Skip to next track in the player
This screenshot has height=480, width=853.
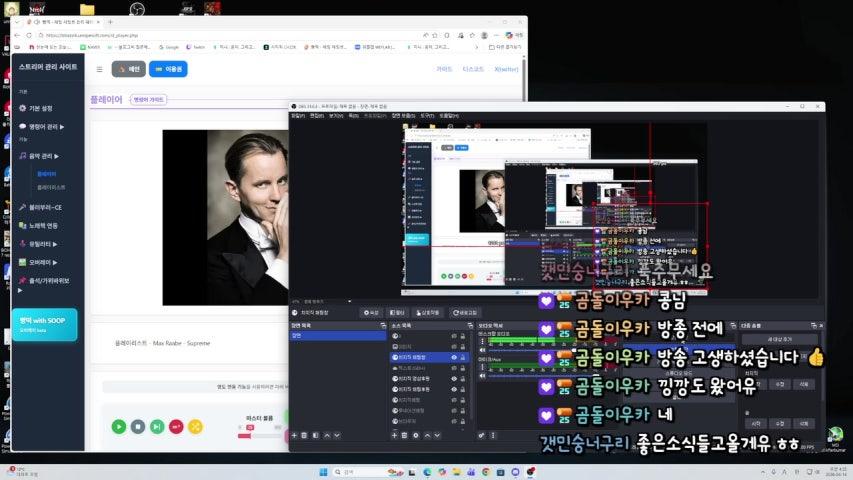tap(157, 427)
